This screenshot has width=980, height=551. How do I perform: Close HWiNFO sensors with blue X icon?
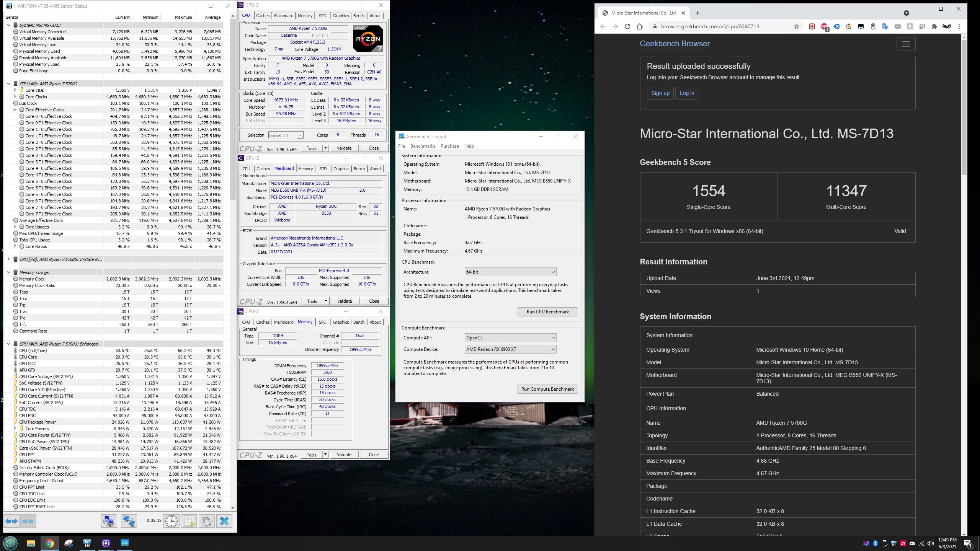tap(224, 521)
